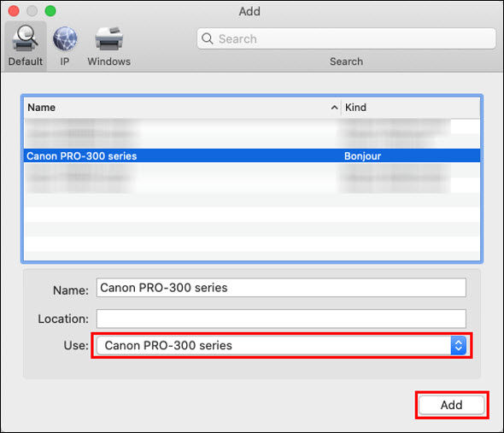Open the Windows printer sharing icon
504x433 pixels.
pos(109,39)
